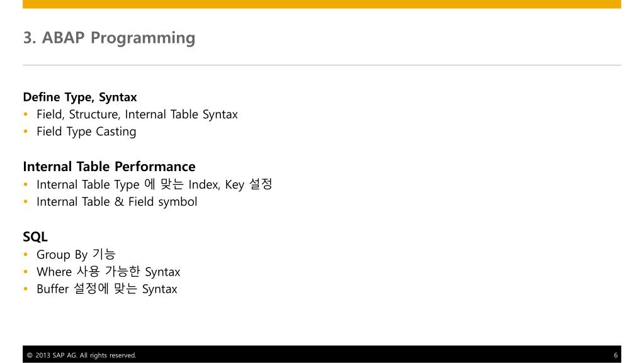
Task: Click the slide page number 6
Action: pyautogui.click(x=616, y=355)
